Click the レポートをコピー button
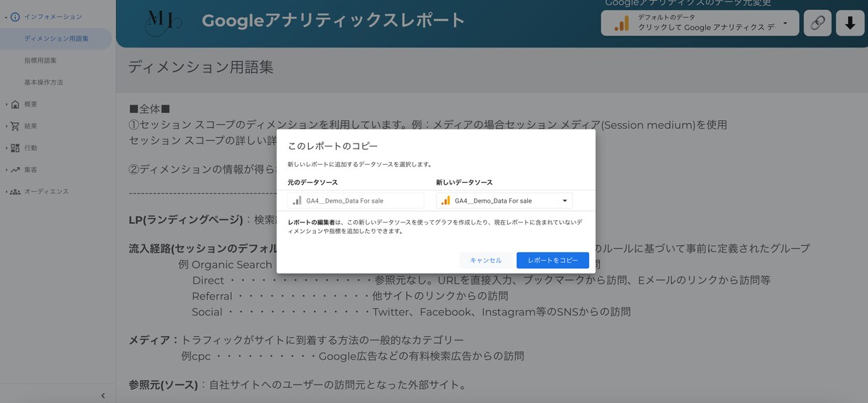868x403 pixels. [x=552, y=260]
